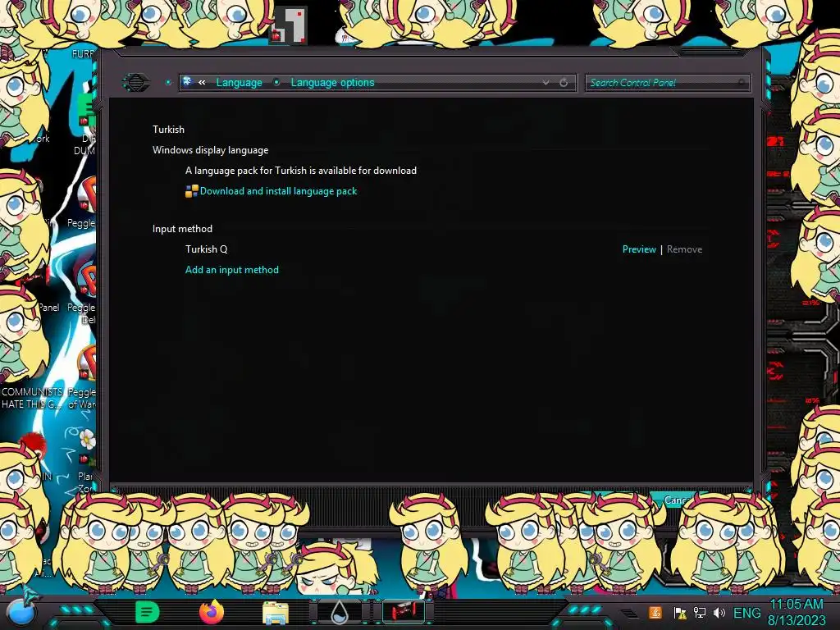Add an input method
Image resolution: width=840 pixels, height=630 pixels.
232,269
